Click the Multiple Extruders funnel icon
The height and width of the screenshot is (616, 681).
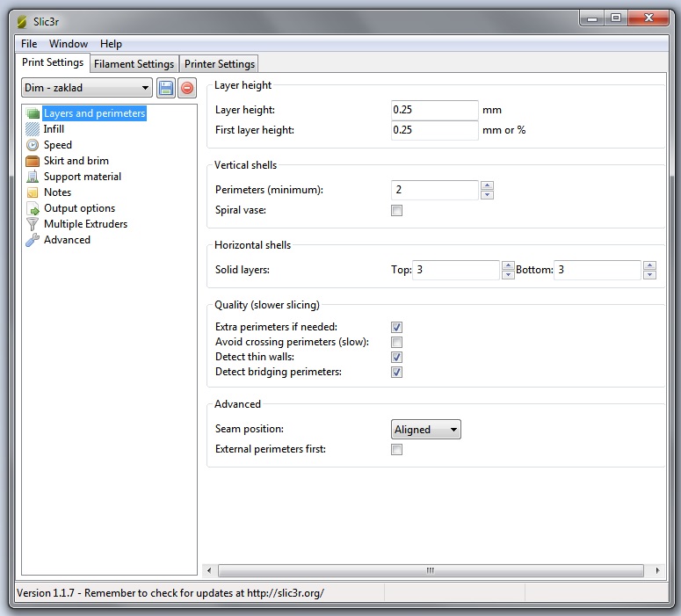click(x=33, y=224)
